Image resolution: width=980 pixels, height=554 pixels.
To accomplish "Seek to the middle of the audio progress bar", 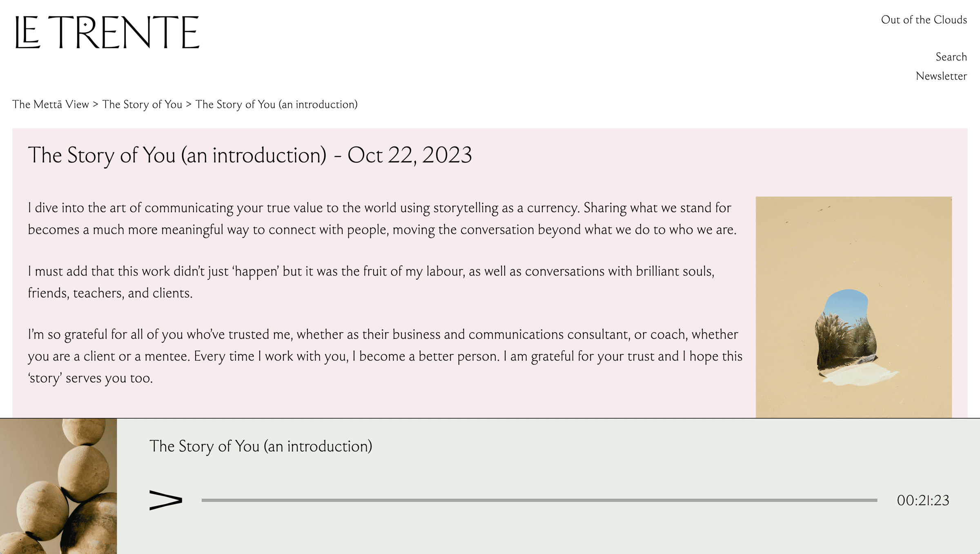I will 539,500.
